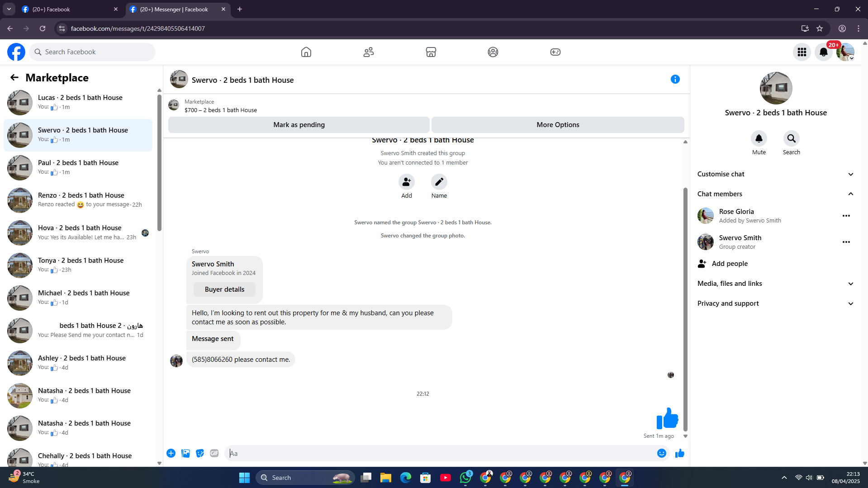The width and height of the screenshot is (868, 488).
Task: Open Paul · 2 beds 1 bath House chat
Action: click(78, 168)
